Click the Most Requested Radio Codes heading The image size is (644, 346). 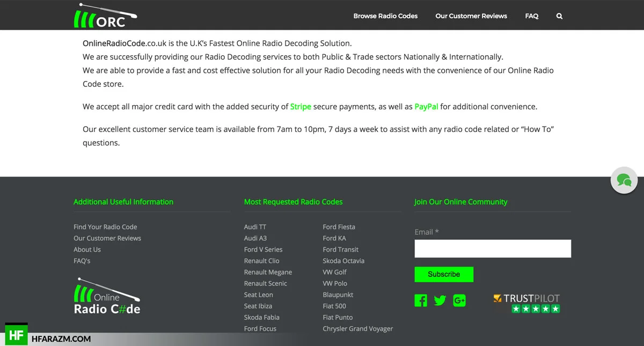coord(293,202)
